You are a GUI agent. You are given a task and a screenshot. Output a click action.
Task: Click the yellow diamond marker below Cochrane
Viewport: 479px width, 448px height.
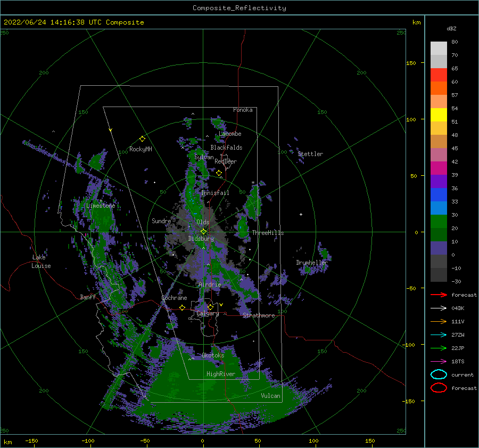coord(182,307)
